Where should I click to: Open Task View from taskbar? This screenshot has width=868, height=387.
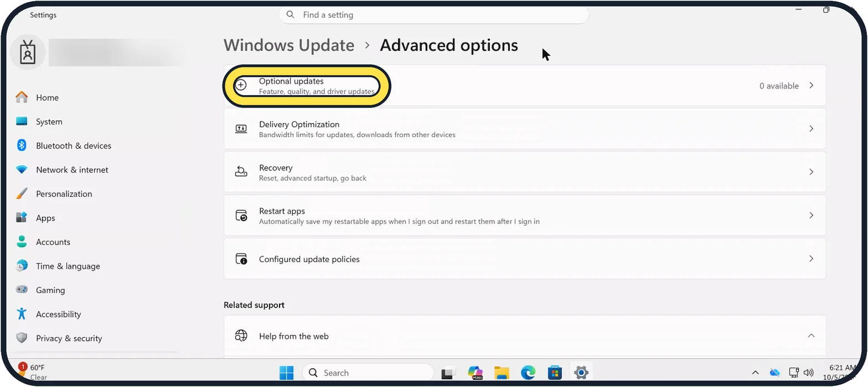pos(448,373)
